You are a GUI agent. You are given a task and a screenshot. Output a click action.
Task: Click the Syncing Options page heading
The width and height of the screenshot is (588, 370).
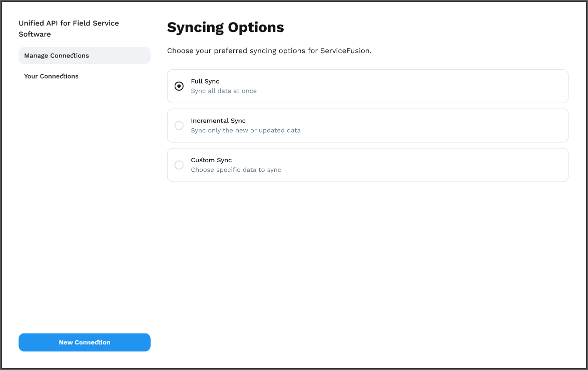point(225,27)
